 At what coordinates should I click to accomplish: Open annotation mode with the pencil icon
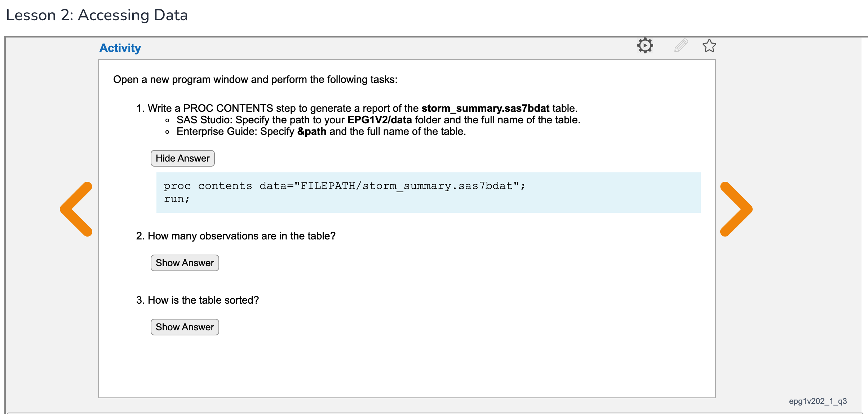(681, 46)
